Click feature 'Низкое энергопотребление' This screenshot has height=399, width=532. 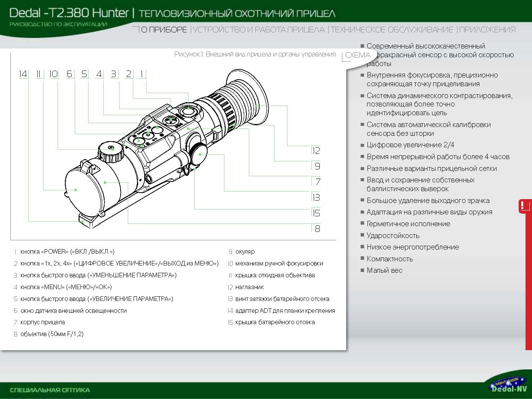413,247
